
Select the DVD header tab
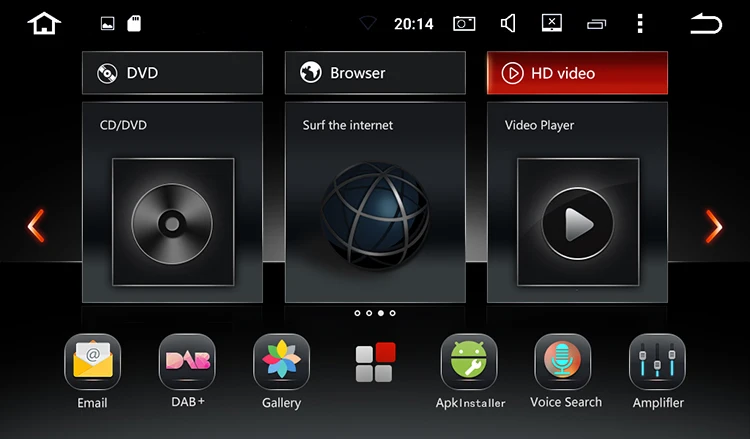(x=172, y=73)
